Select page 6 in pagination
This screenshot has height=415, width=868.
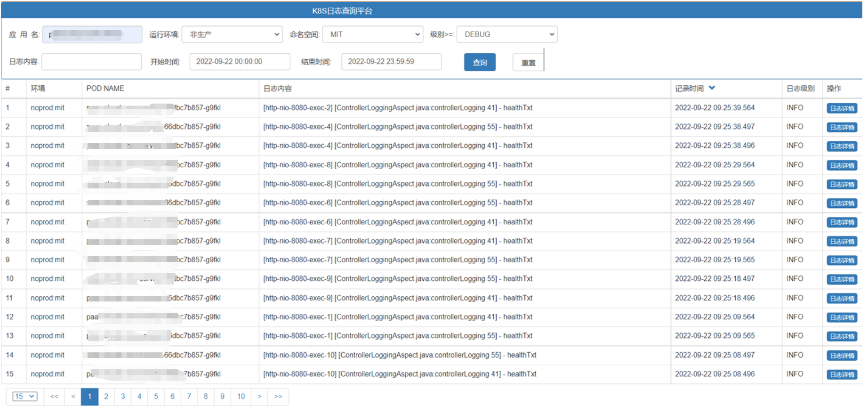click(x=172, y=397)
